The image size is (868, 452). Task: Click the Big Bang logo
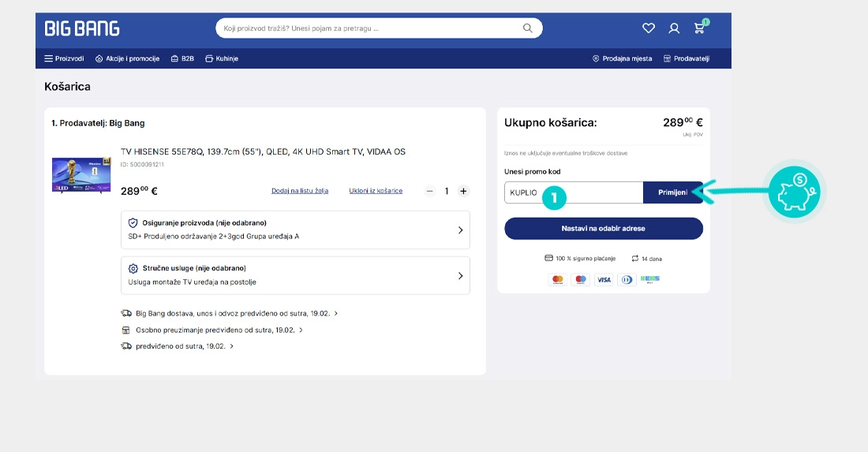click(82, 28)
